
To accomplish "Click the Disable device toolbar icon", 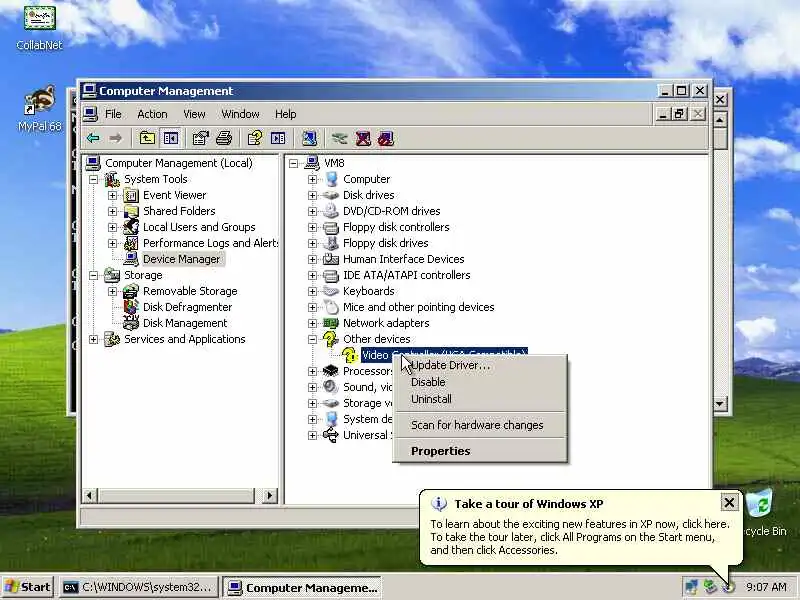I will pos(386,138).
